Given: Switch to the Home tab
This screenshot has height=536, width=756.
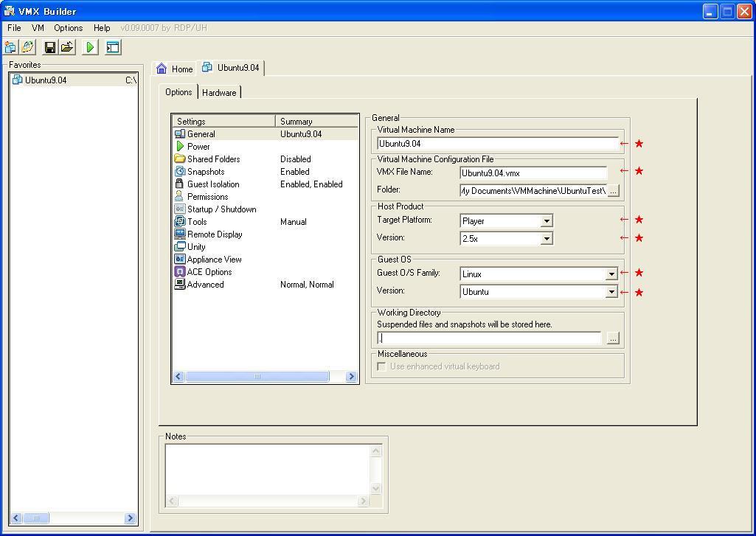Looking at the screenshot, I should click(x=175, y=69).
